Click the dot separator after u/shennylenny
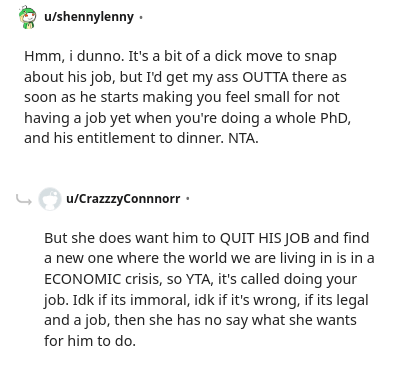 pyautogui.click(x=141, y=17)
